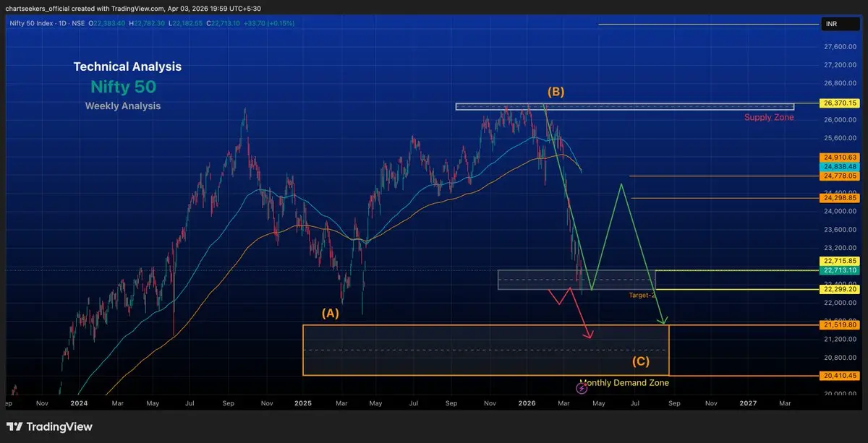Image resolution: width=868 pixels, height=443 pixels.
Task: Click the 2024 label on time axis
Action: 80,403
